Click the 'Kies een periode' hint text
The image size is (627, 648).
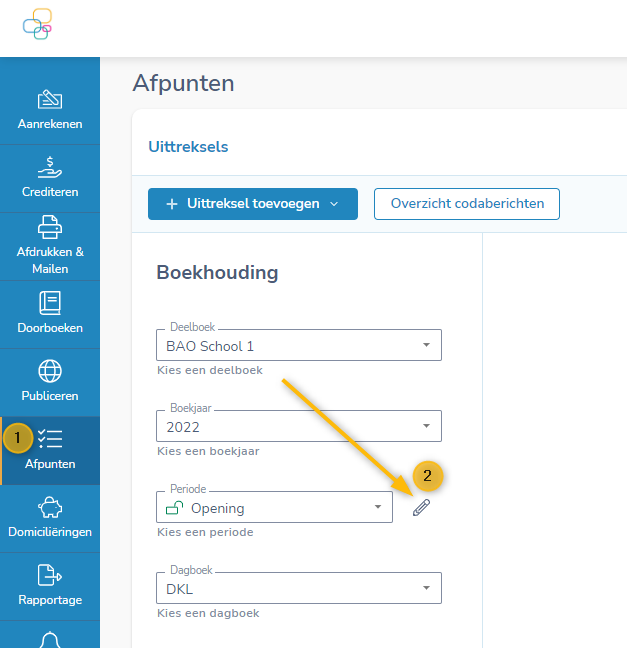pos(205,532)
